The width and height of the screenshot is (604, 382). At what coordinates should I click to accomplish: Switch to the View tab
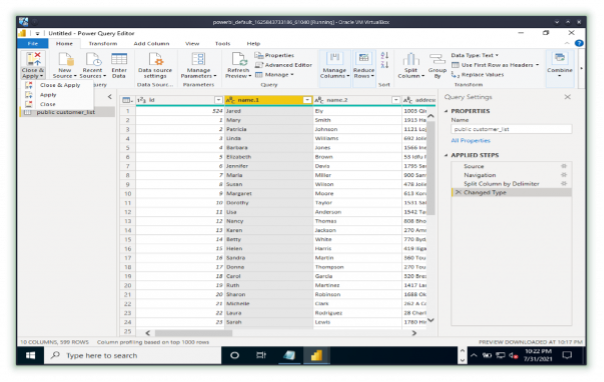(x=192, y=44)
